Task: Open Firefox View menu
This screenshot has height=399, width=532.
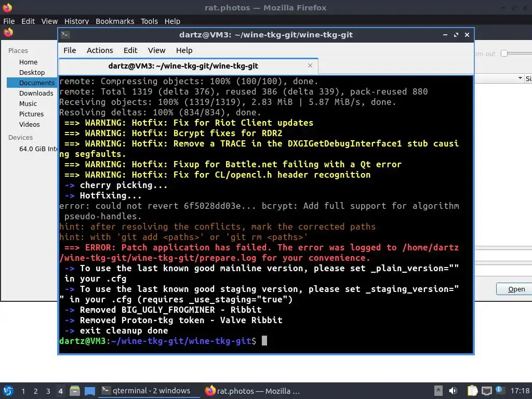Action: coord(49,21)
